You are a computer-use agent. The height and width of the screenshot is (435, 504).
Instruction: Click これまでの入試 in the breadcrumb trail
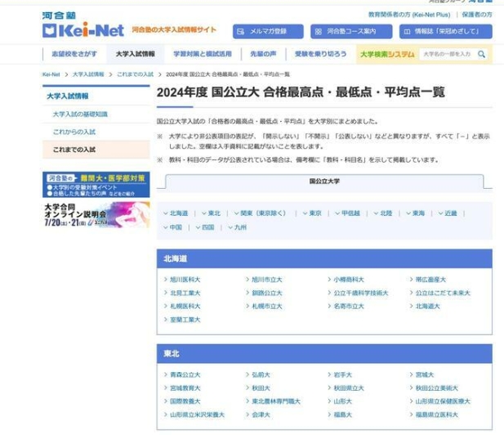(x=135, y=74)
